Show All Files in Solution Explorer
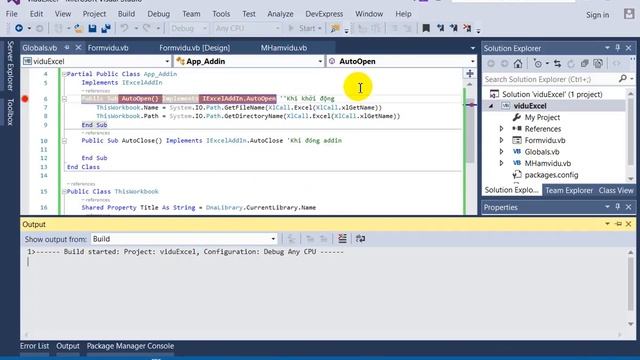This screenshot has width=640, height=360. point(598,64)
